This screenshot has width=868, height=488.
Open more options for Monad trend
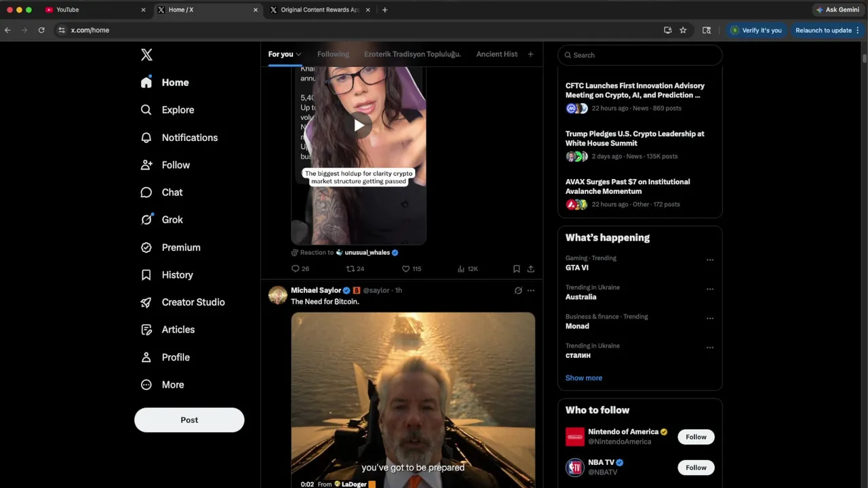tap(710, 318)
